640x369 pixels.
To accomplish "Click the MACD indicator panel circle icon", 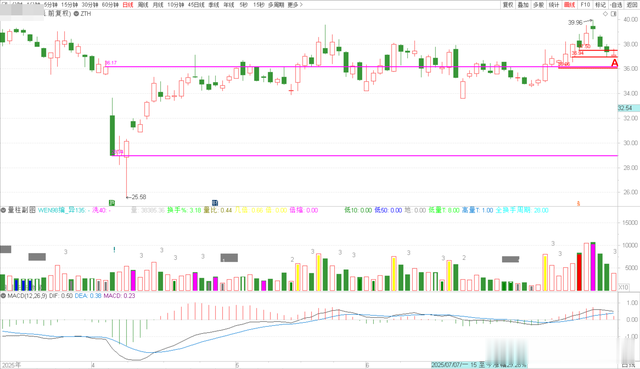I will click(x=3, y=296).
